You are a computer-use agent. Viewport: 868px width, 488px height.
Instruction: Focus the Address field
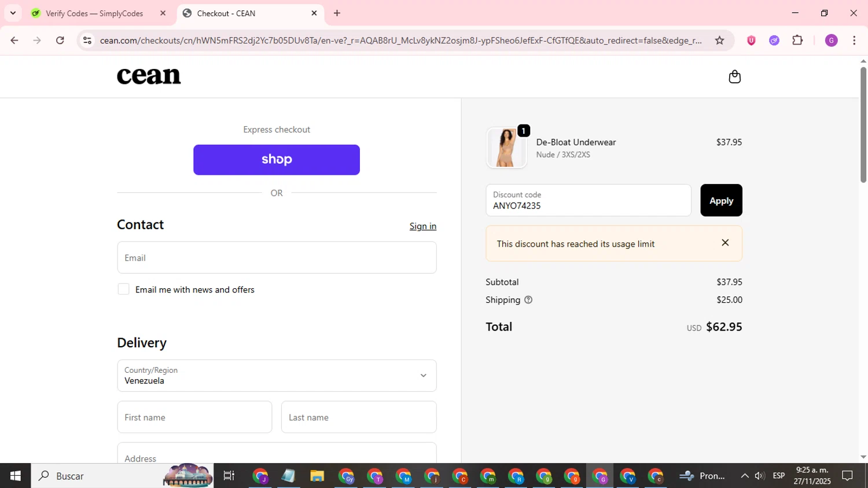coord(277,453)
